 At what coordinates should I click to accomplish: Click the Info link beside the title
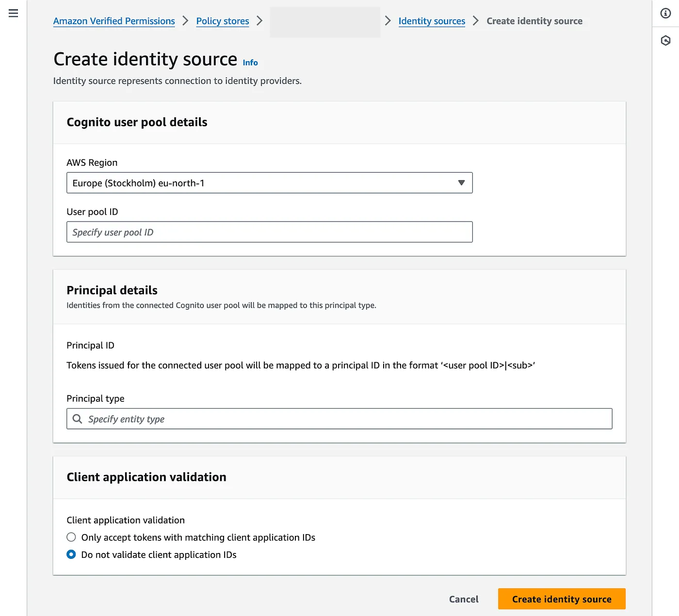(250, 63)
